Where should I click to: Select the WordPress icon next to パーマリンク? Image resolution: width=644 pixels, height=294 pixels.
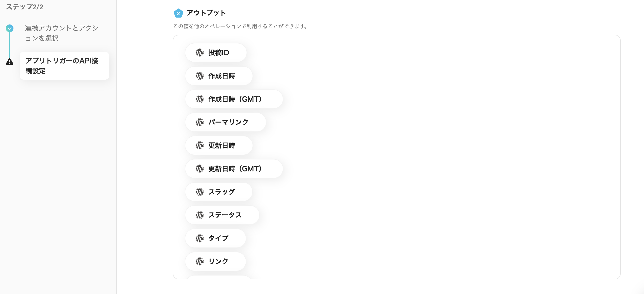click(200, 122)
